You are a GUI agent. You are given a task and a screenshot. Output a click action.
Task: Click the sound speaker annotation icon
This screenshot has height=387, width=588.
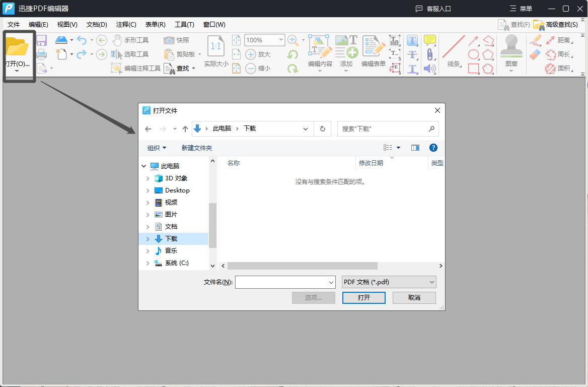point(430,69)
